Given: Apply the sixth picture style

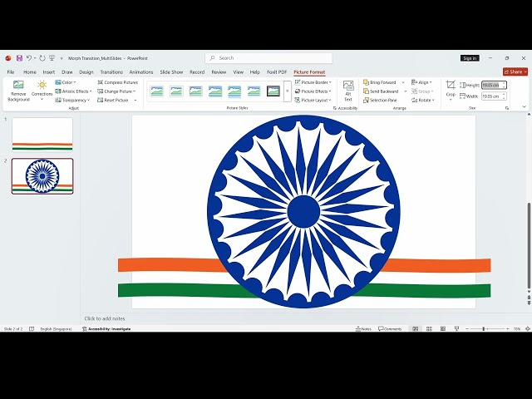Looking at the screenshot, I should (x=254, y=91).
